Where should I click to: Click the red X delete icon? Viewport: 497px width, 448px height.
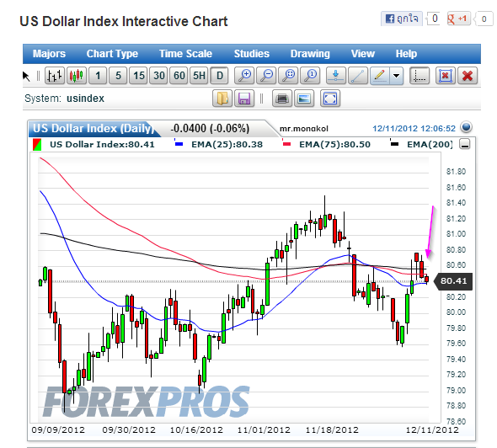468,76
